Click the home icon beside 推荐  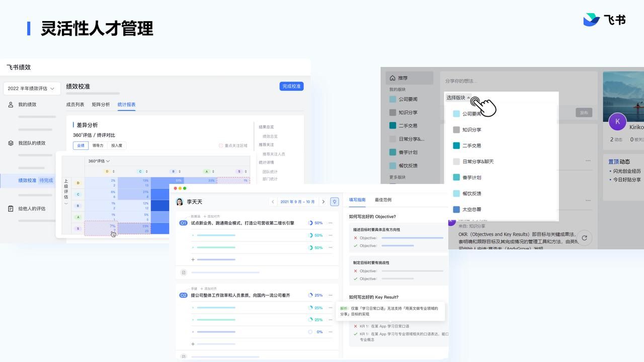[393, 78]
